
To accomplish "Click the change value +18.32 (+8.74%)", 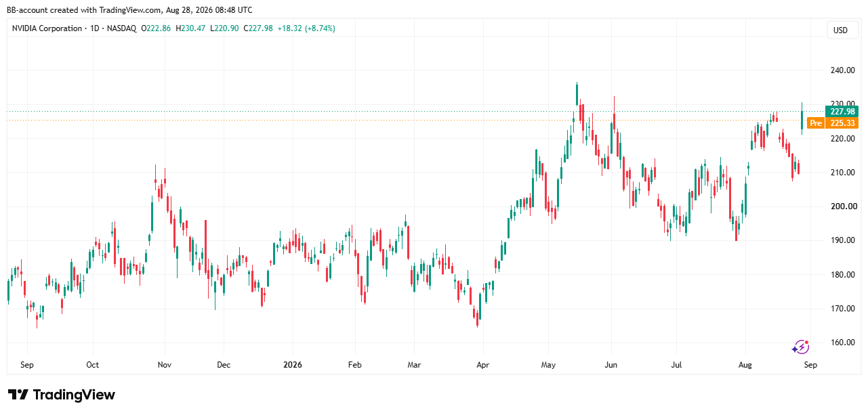I will (x=306, y=28).
